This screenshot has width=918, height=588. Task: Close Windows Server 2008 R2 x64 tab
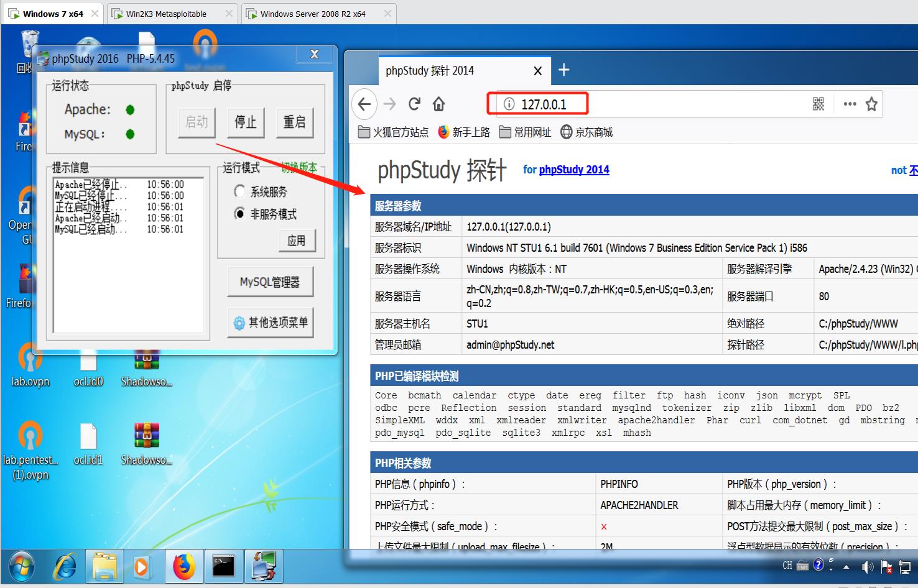(x=388, y=14)
